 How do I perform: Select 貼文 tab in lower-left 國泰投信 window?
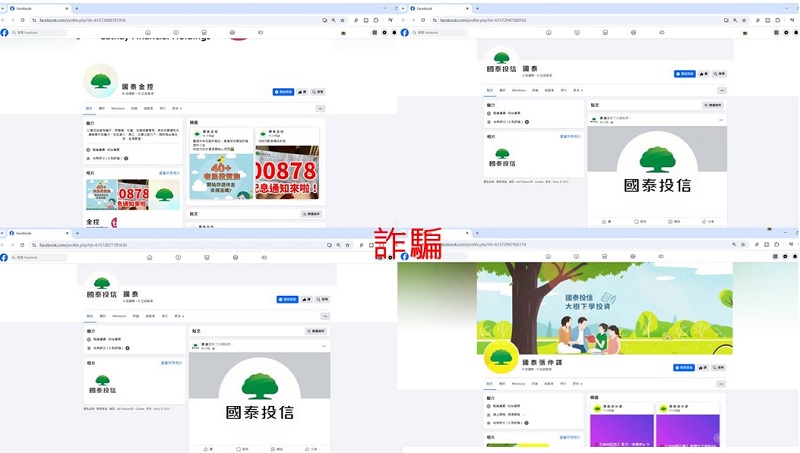click(x=90, y=316)
